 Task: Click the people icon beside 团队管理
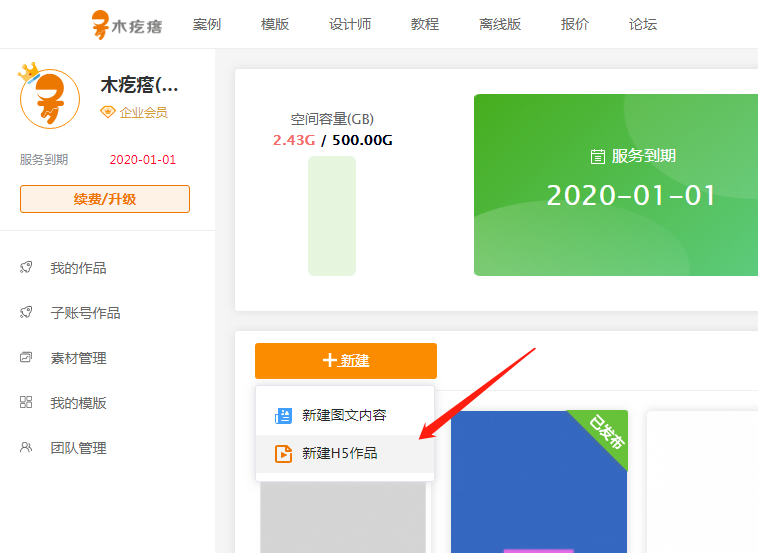click(26, 447)
